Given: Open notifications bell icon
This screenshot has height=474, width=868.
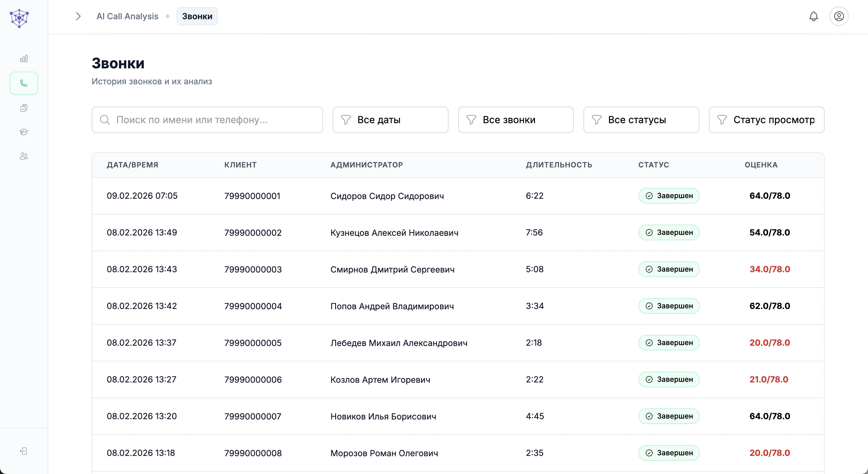Looking at the screenshot, I should [813, 16].
